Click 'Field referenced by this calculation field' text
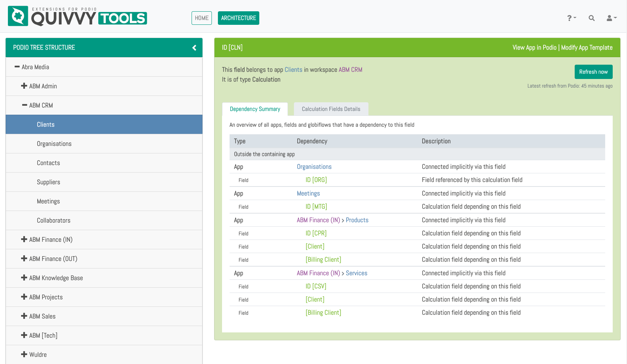This screenshot has height=364, width=627. 472,180
